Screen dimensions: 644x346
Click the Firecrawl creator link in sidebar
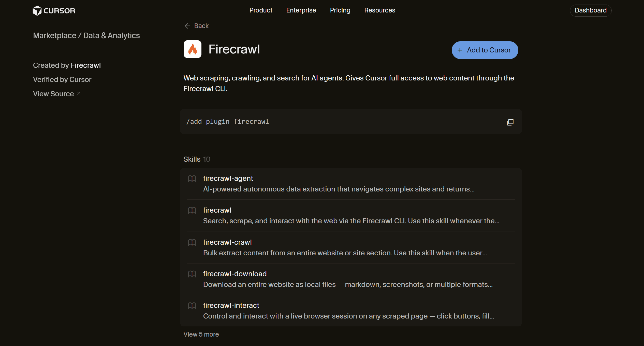(x=86, y=65)
